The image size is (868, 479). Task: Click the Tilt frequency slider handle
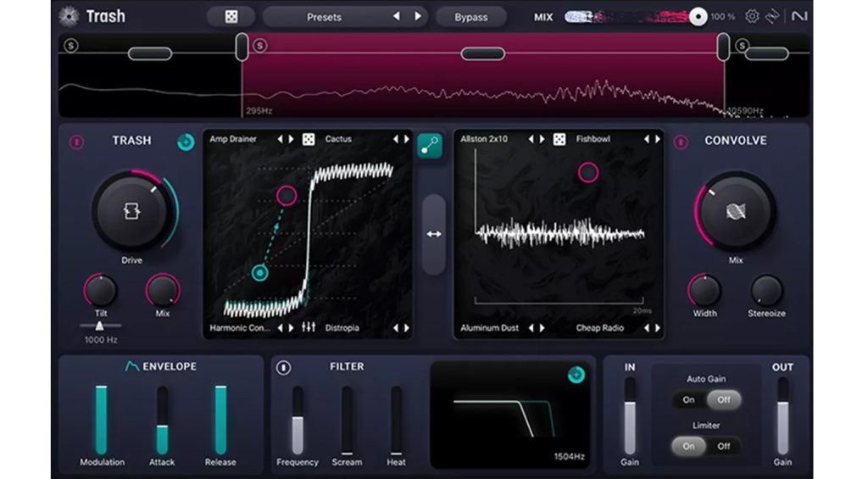point(100,326)
